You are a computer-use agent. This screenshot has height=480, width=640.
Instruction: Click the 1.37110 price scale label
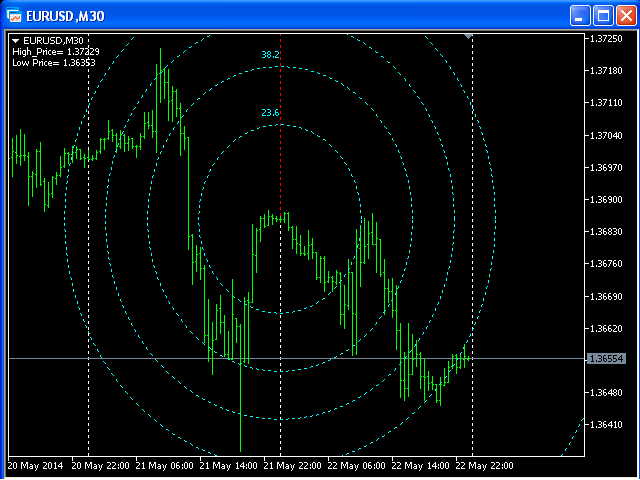click(607, 103)
